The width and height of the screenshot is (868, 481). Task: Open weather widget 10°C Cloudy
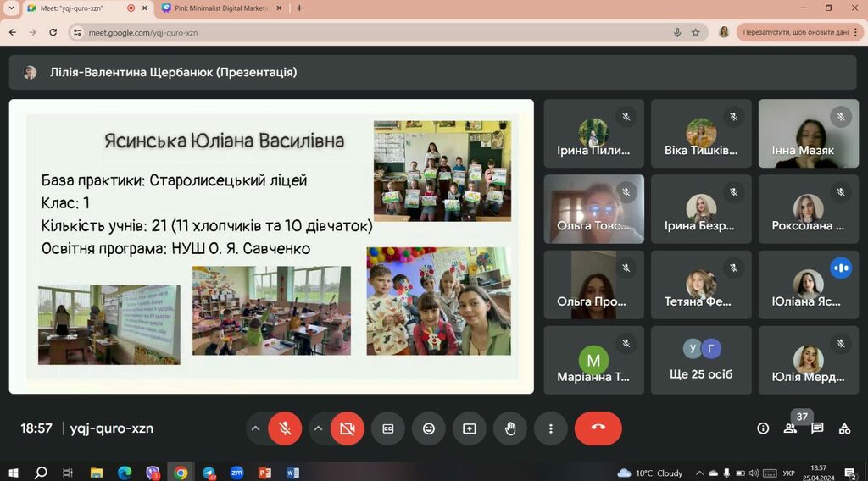click(x=650, y=473)
